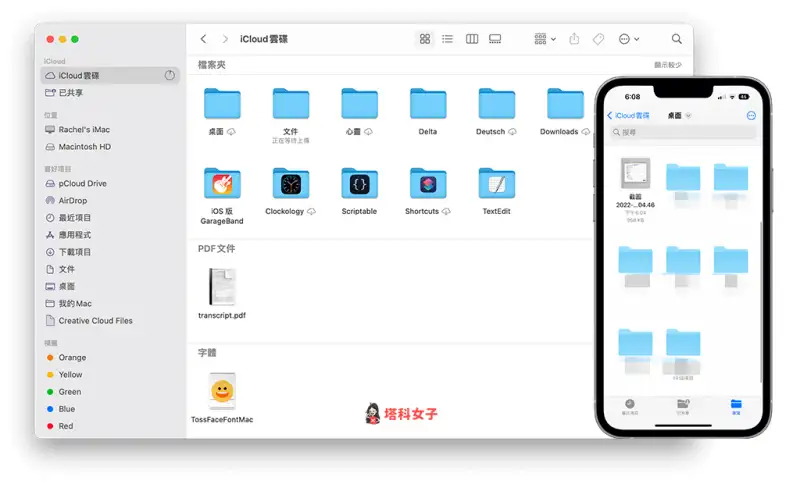Open 文件 in the sidebar
This screenshot has width=800, height=484.
click(60, 269)
